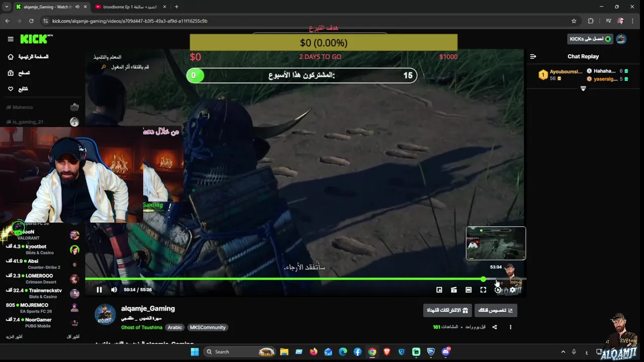Click Hahaha chat leaderboard user
Viewport: 644px width, 362px height.
(607, 71)
